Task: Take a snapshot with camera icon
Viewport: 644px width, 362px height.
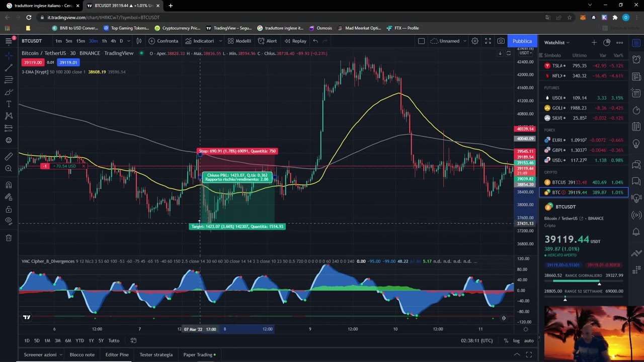Action: click(501, 41)
